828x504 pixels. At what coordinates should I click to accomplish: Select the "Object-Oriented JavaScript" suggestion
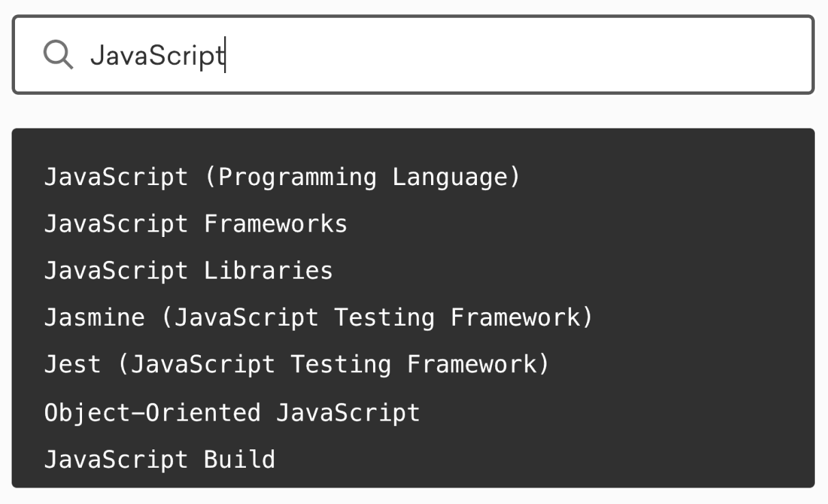pos(232,412)
